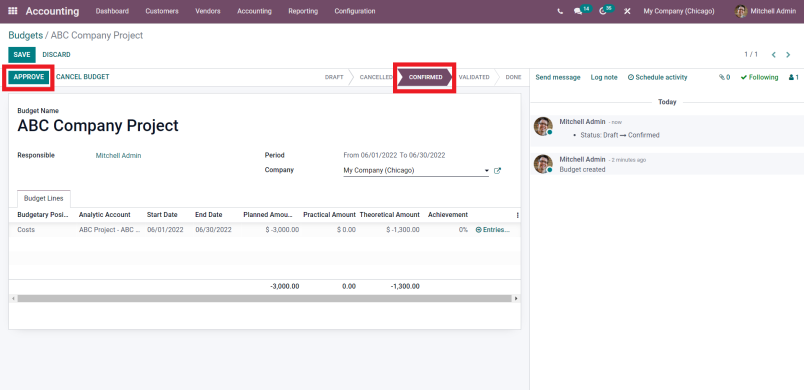Viewport: 804px width, 390px height.
Task: Click the Accounting app title
Action: tap(53, 11)
